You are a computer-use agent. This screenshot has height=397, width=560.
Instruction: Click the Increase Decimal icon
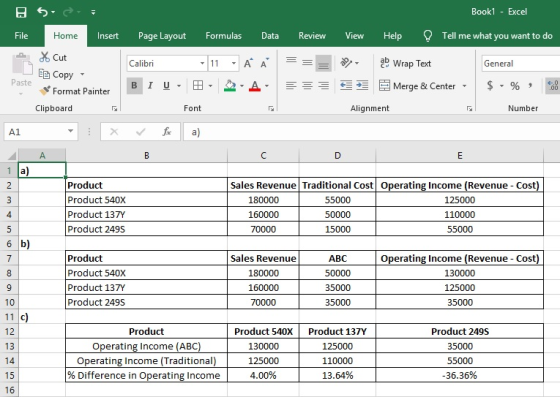click(553, 86)
